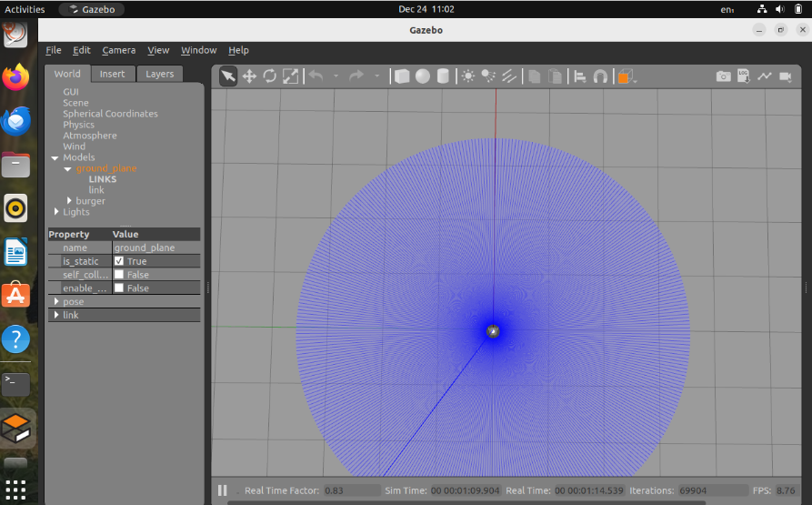Switch to the Insert tab
This screenshot has width=812, height=505.
pyautogui.click(x=113, y=74)
